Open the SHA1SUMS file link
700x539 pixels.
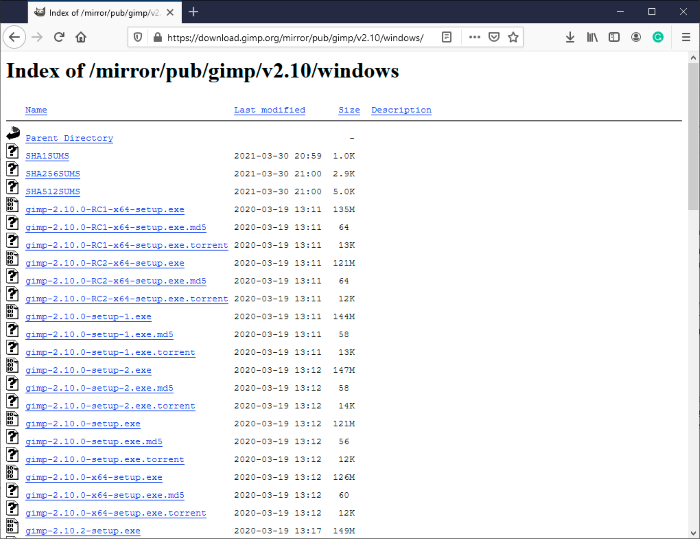(x=47, y=156)
